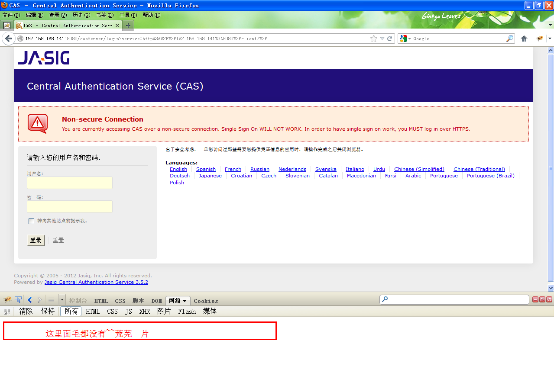Viewport: 554px width, 392px height.
Task: Open the Google search engine selector
Action: tap(405, 39)
